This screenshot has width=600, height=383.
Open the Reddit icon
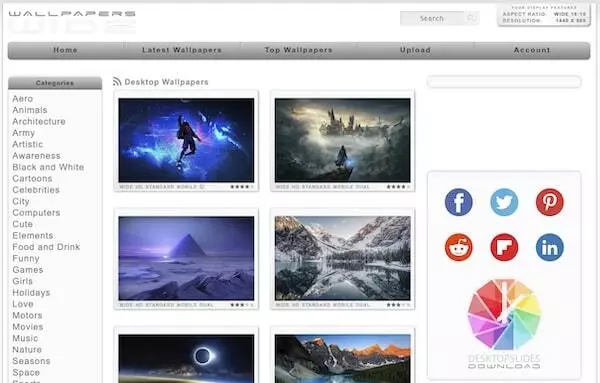tap(458, 248)
